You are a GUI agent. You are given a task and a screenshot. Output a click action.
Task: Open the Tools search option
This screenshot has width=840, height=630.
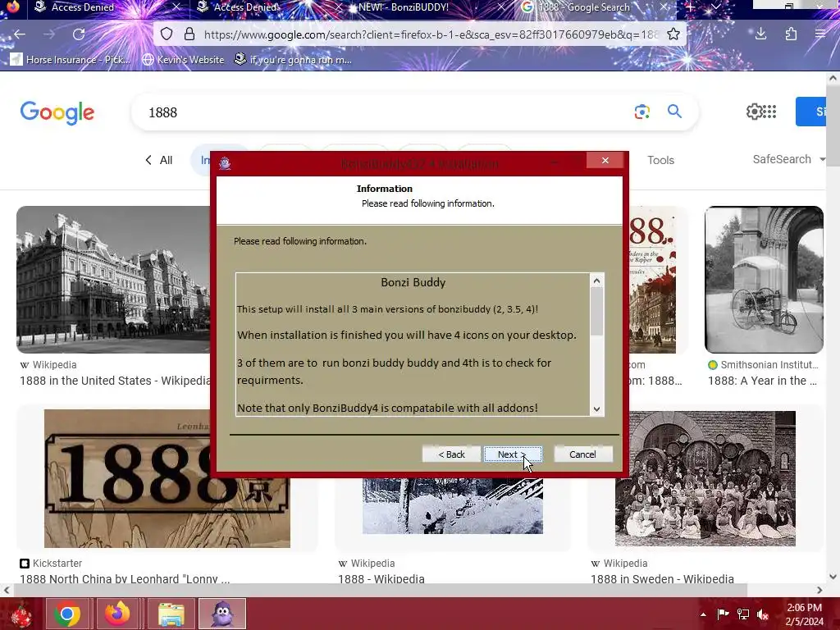(x=660, y=160)
